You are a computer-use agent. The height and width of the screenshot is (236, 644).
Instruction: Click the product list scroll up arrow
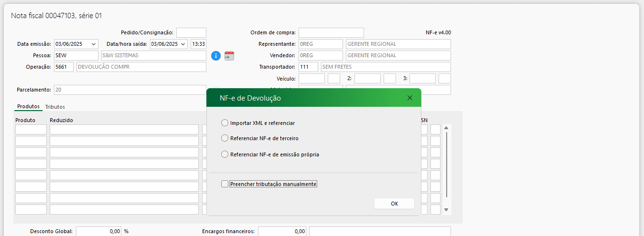[446, 127]
